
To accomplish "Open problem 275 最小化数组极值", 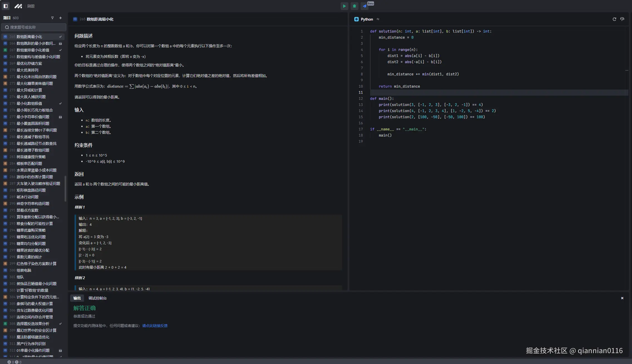I will click(x=29, y=103).
